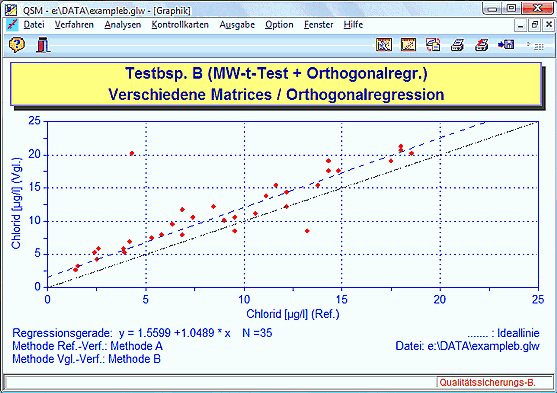557x393 pixels.
Task: Click the printer icon with red mark
Action: [x=482, y=45]
